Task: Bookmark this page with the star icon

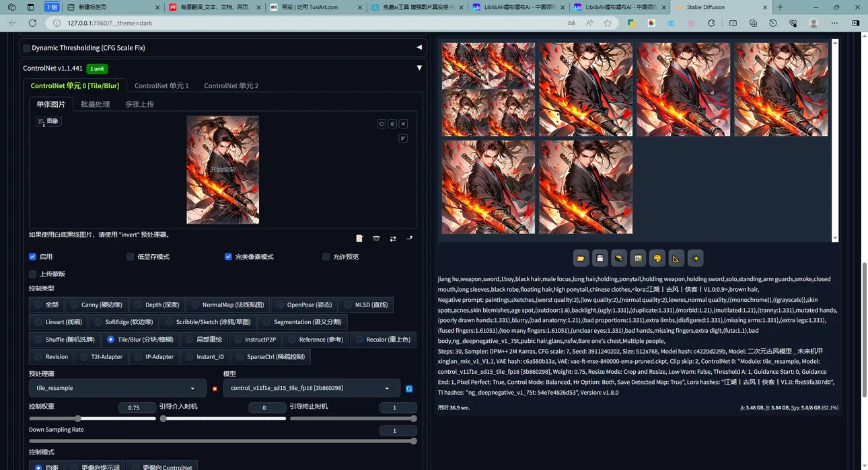Action: (x=608, y=23)
